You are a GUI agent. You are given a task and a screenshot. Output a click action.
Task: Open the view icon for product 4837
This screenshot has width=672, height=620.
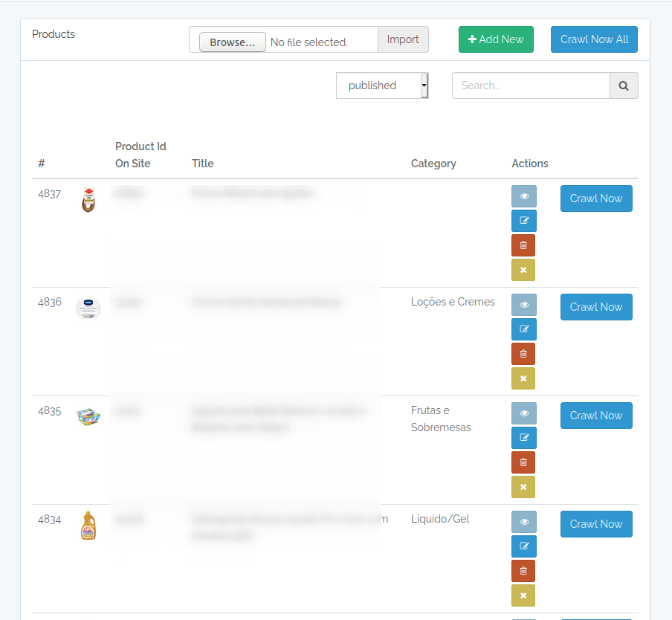(x=523, y=196)
